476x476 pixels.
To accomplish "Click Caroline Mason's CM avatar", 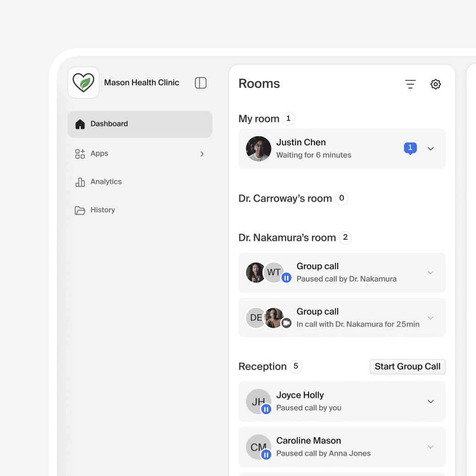I will [259, 447].
